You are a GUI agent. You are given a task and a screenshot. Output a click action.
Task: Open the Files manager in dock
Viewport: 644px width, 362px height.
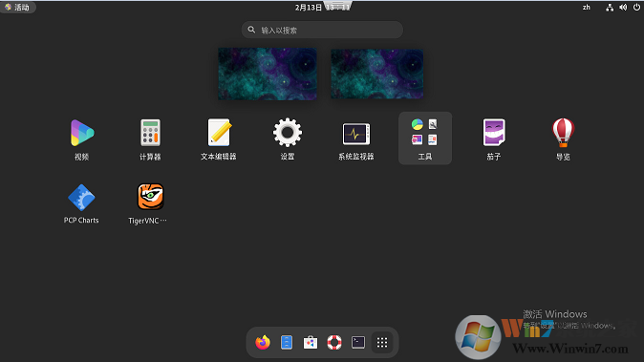pos(287,342)
